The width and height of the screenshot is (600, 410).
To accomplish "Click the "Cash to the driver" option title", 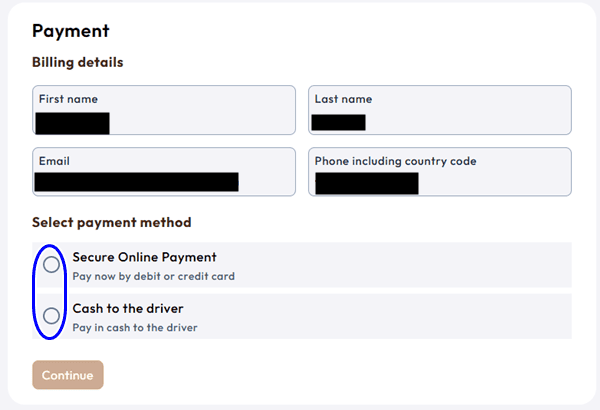I will point(128,309).
